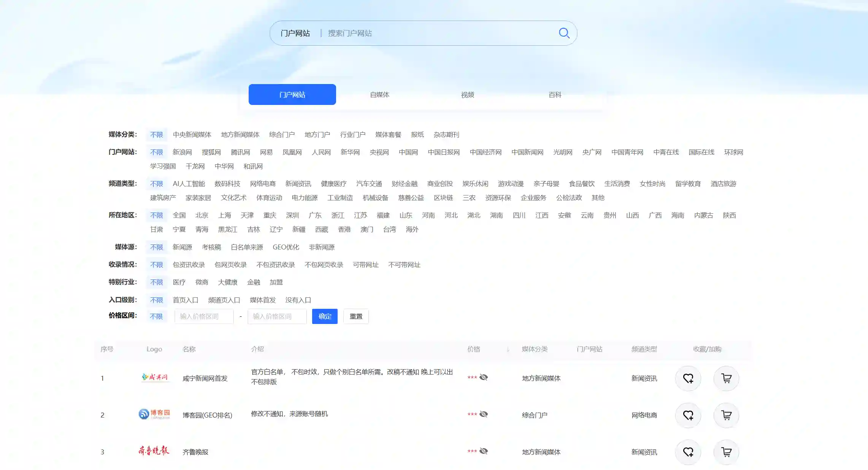
Task: Select 中央新闻媒体 media category filter
Action: (x=192, y=135)
